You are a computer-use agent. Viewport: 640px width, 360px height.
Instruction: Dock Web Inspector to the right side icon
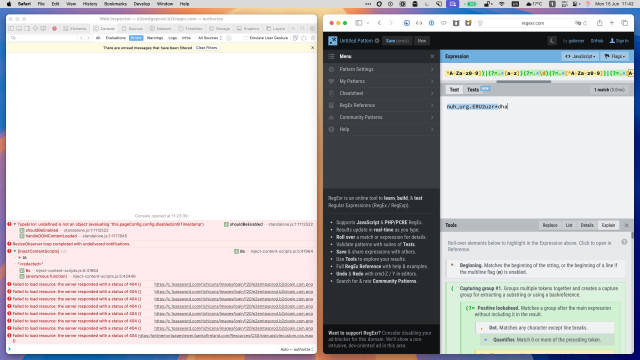pyautogui.click(x=27, y=29)
